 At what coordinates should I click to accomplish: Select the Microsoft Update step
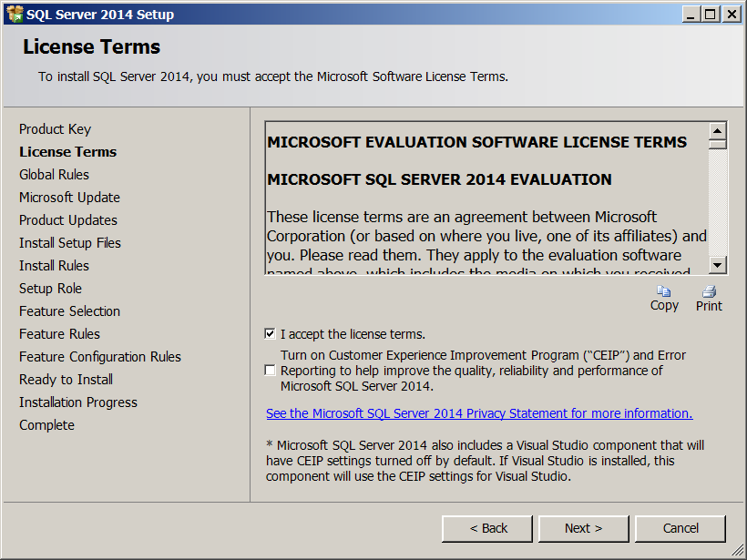[x=69, y=198]
